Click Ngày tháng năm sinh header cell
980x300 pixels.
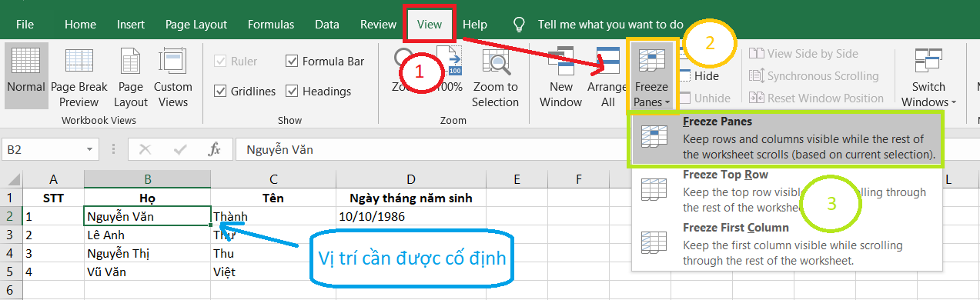tap(411, 198)
